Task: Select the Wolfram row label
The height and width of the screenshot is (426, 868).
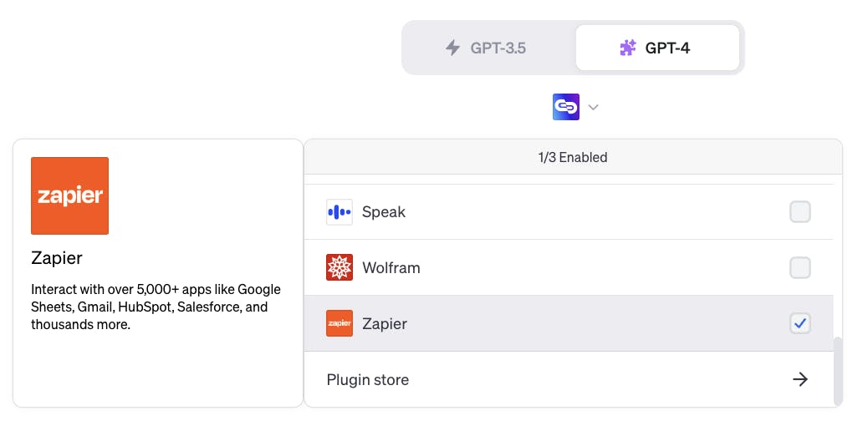Action: [391, 268]
